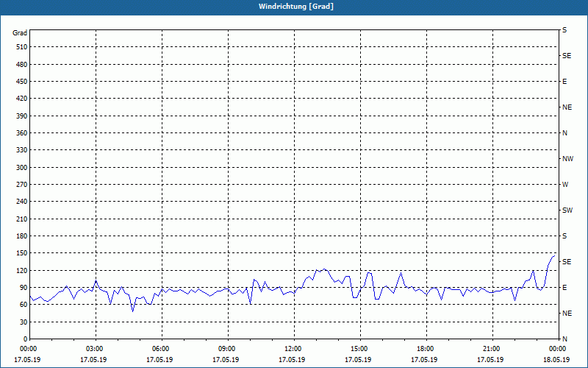Select the 510 value on the left axis

[x=21, y=47]
